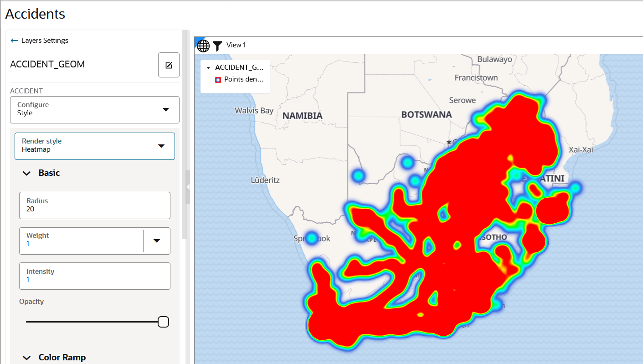Image resolution: width=643 pixels, height=364 pixels.
Task: Open the filter funnel icon on the map toolbar
Action: tap(217, 45)
